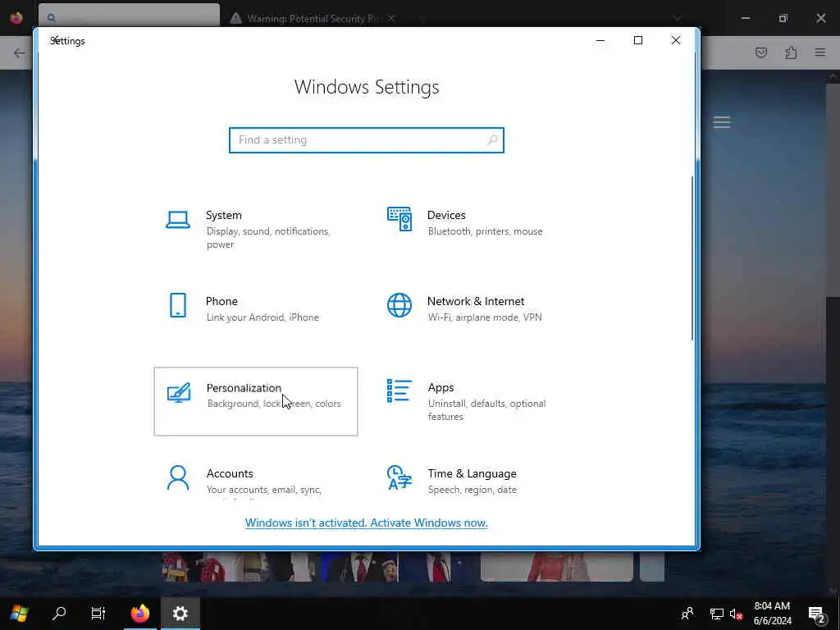
Task: Click the clock showing 8:04 AM
Action: coord(772,606)
